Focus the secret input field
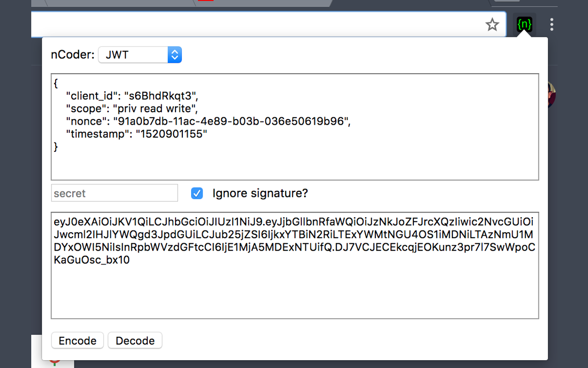 point(114,193)
